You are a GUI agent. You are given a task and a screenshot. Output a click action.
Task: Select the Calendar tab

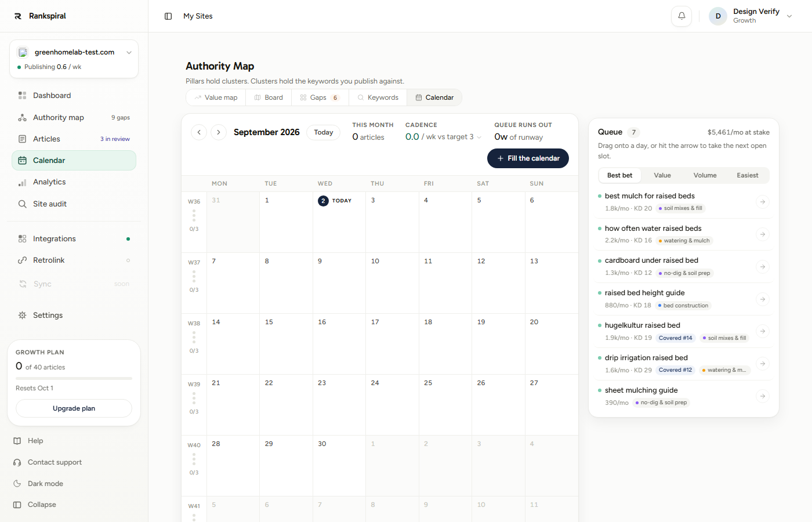click(x=434, y=97)
